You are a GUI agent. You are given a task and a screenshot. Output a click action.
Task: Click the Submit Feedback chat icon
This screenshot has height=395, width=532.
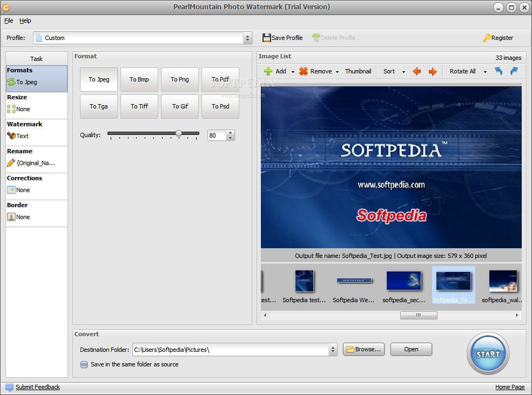[x=10, y=387]
